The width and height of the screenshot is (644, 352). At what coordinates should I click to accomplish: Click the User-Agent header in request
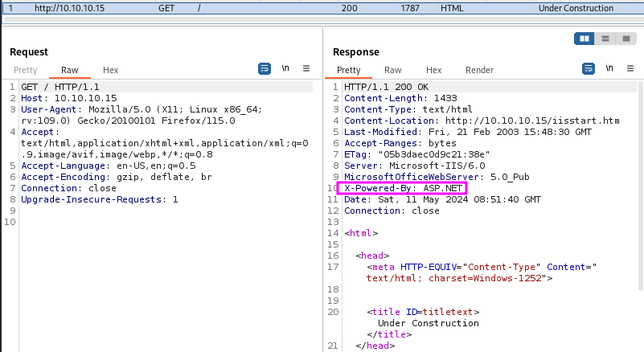pos(142,115)
